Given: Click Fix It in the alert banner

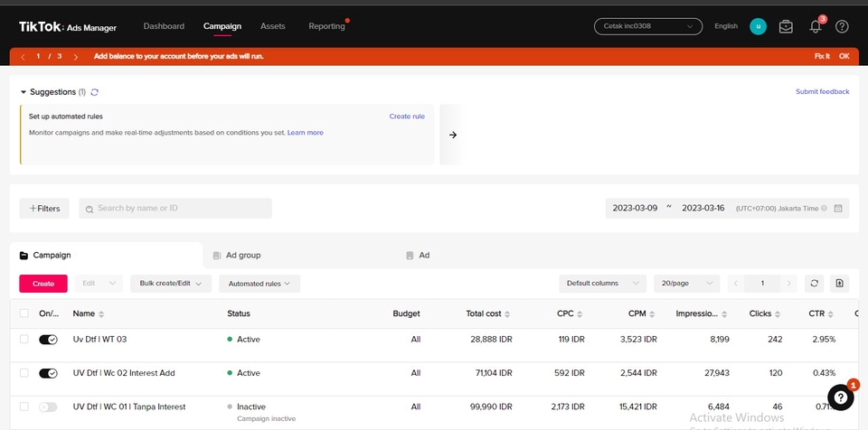Looking at the screenshot, I should pos(822,56).
